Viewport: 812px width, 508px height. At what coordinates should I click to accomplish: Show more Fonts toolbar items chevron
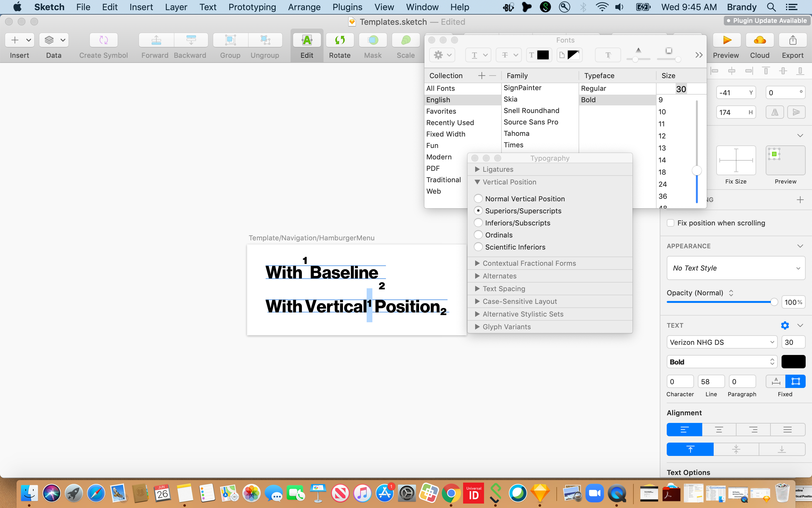pyautogui.click(x=698, y=55)
